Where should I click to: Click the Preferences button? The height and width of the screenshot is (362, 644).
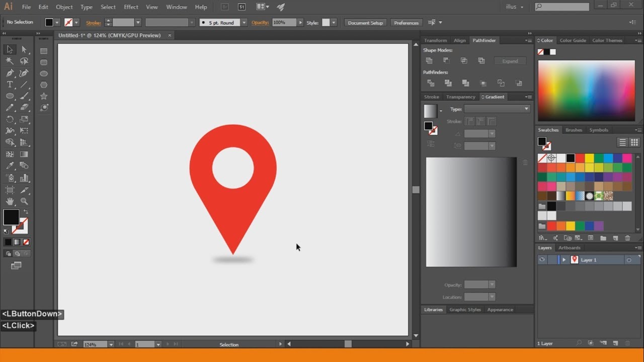pos(406,23)
